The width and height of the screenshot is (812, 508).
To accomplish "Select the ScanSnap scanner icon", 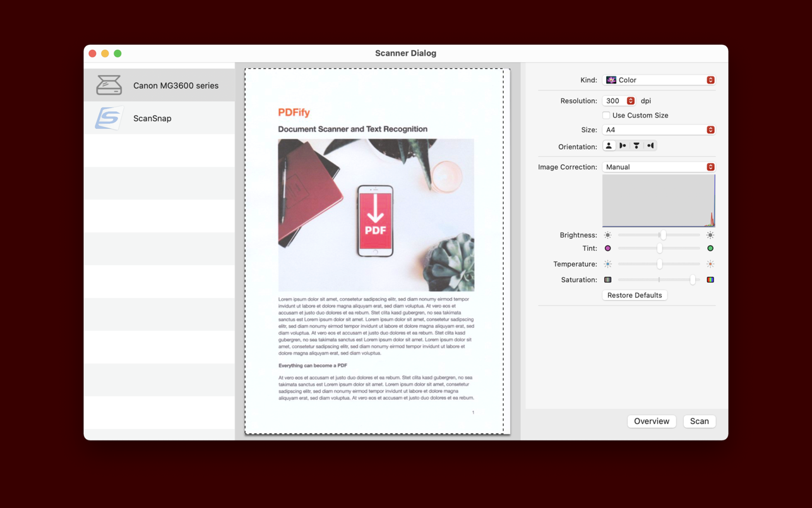I will 109,118.
